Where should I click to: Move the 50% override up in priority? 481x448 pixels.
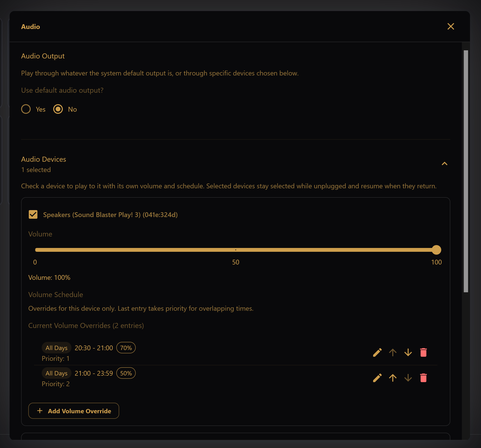coord(393,378)
